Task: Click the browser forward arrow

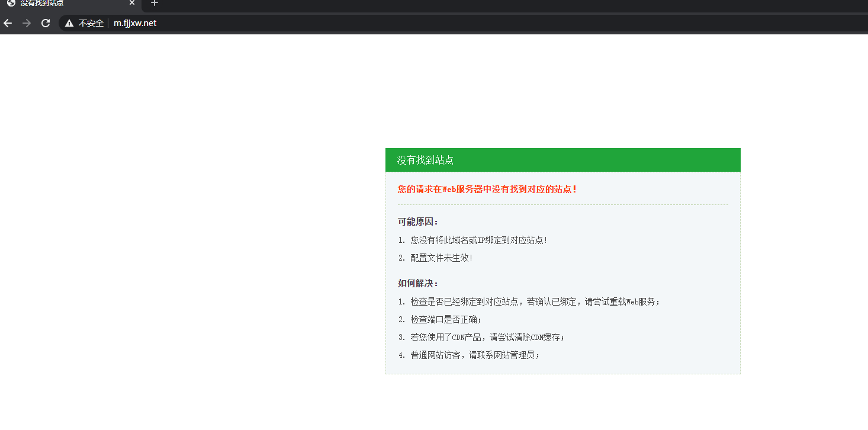Action: [x=26, y=23]
